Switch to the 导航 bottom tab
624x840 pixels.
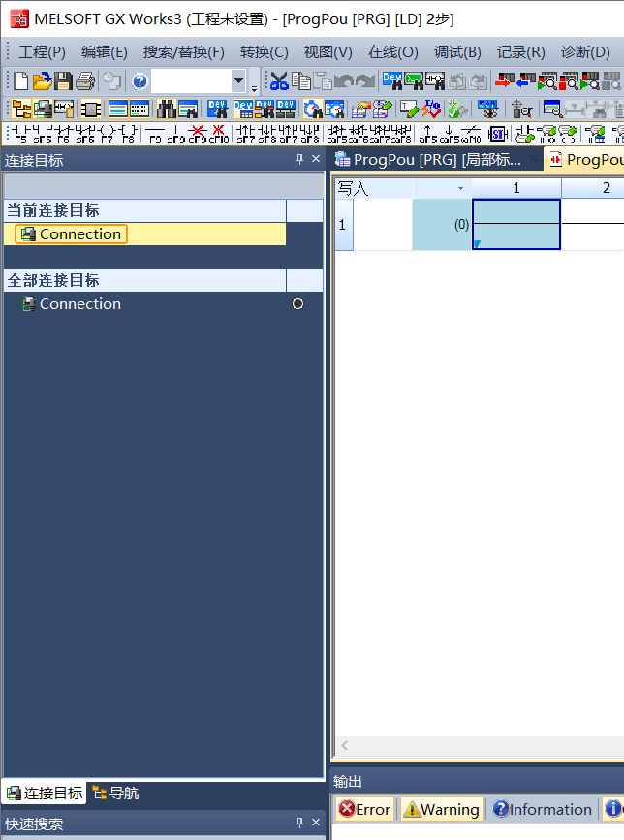115,793
